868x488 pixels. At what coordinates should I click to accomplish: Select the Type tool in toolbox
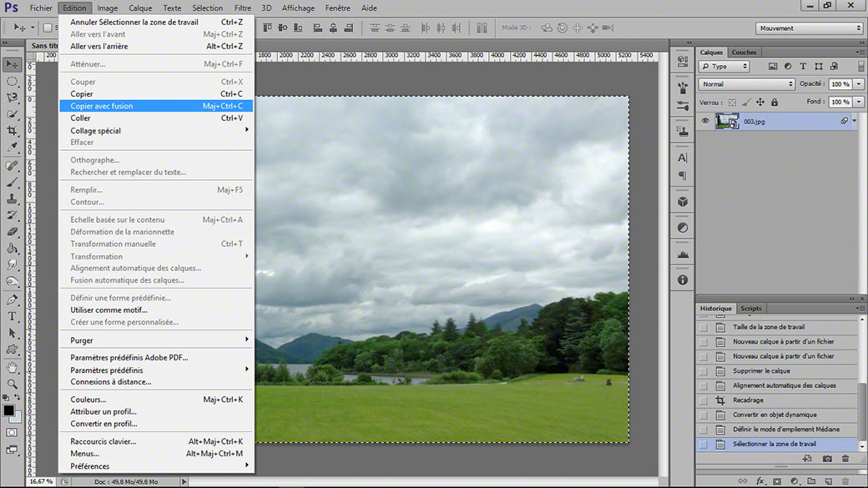tap(12, 316)
